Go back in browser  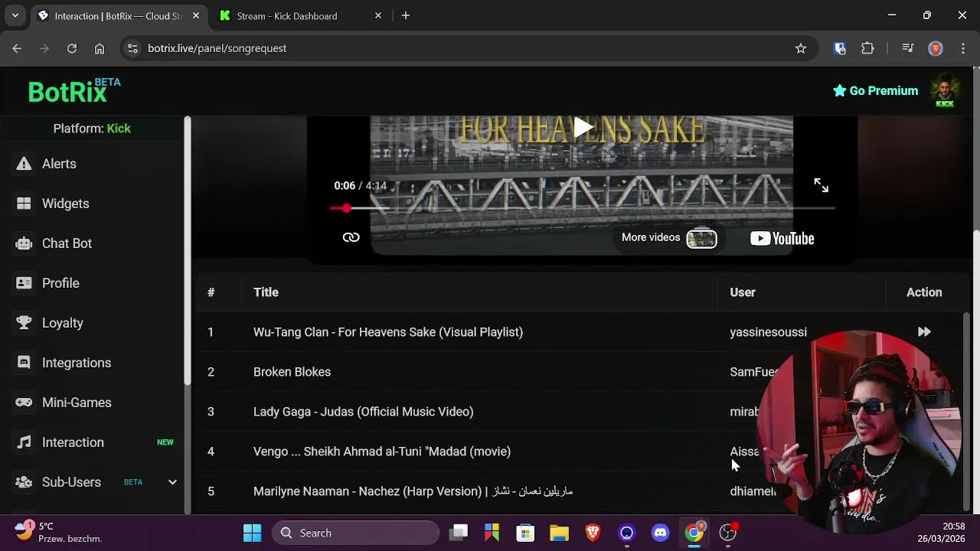point(17,48)
